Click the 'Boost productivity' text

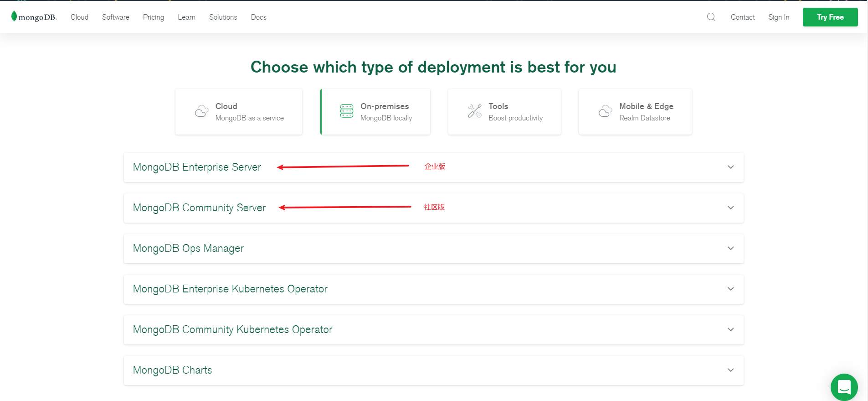[x=515, y=118]
